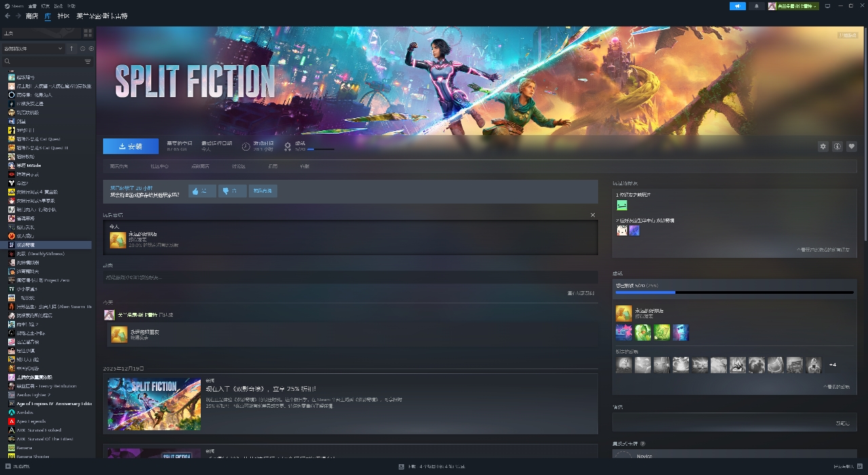Click the activity status text input field
868x475 pixels.
point(351,277)
